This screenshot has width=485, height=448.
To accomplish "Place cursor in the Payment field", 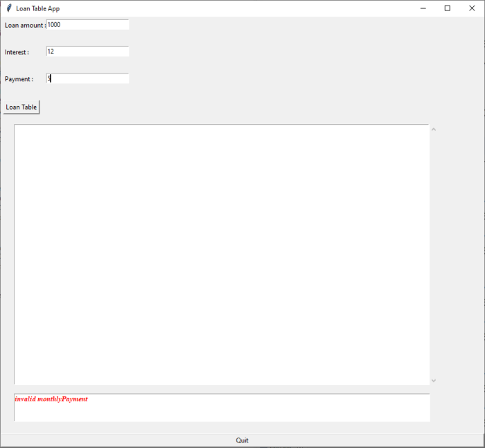I will 87,78.
